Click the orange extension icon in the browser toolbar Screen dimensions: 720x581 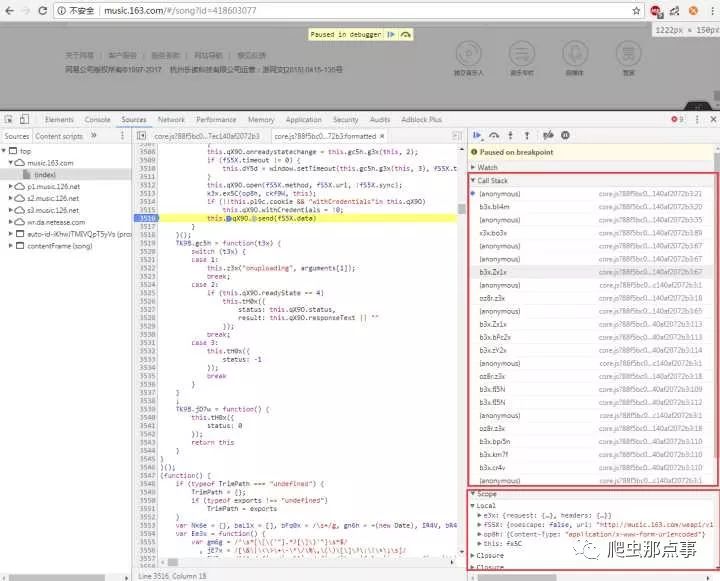click(x=693, y=11)
